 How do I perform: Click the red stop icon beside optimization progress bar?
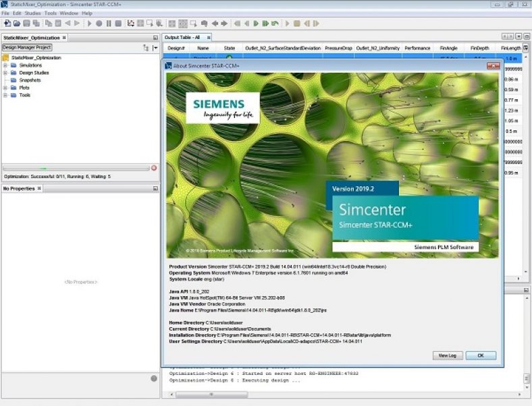point(154,168)
